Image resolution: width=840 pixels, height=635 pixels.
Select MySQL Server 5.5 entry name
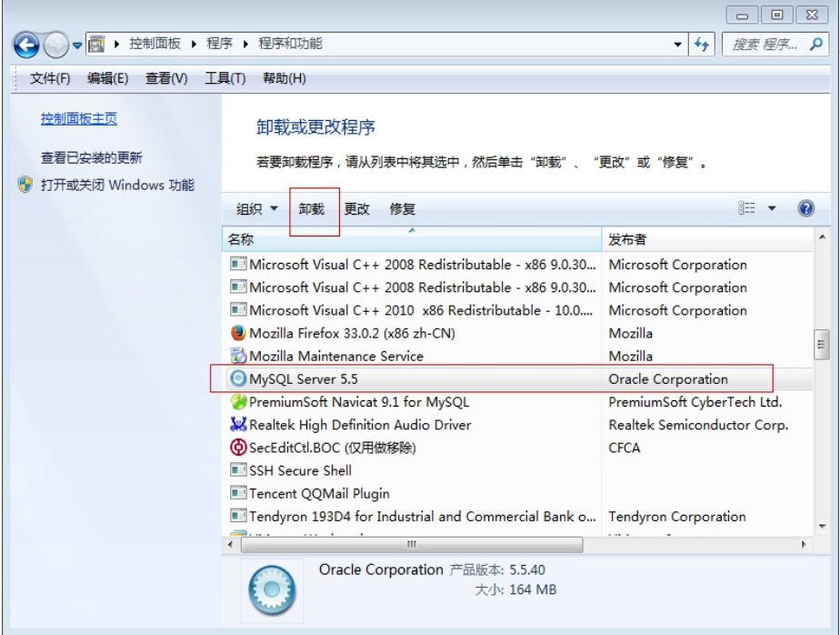pyautogui.click(x=304, y=379)
